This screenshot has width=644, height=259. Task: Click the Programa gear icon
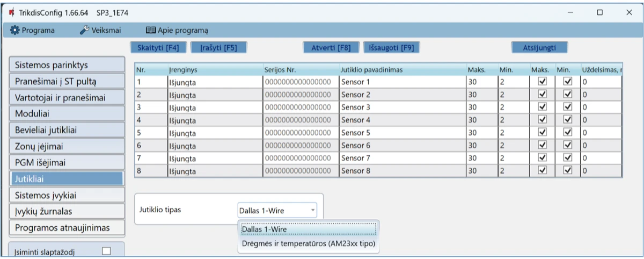point(14,31)
